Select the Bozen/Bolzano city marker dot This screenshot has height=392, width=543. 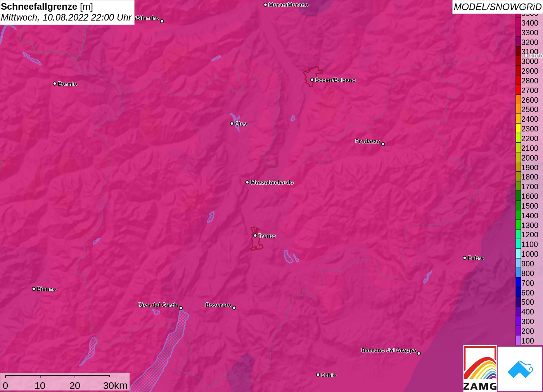[312, 80]
